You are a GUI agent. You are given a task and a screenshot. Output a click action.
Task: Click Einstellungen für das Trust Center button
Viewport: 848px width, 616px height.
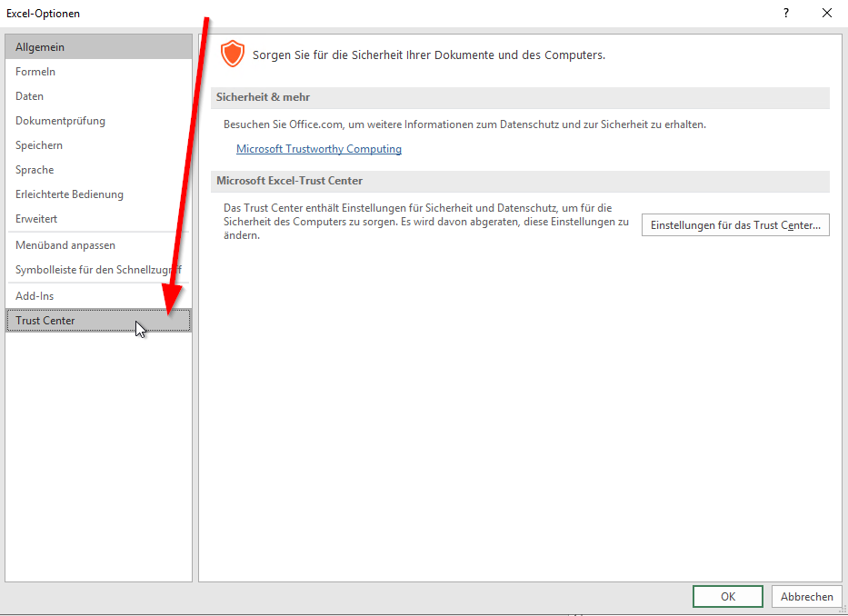pos(735,225)
